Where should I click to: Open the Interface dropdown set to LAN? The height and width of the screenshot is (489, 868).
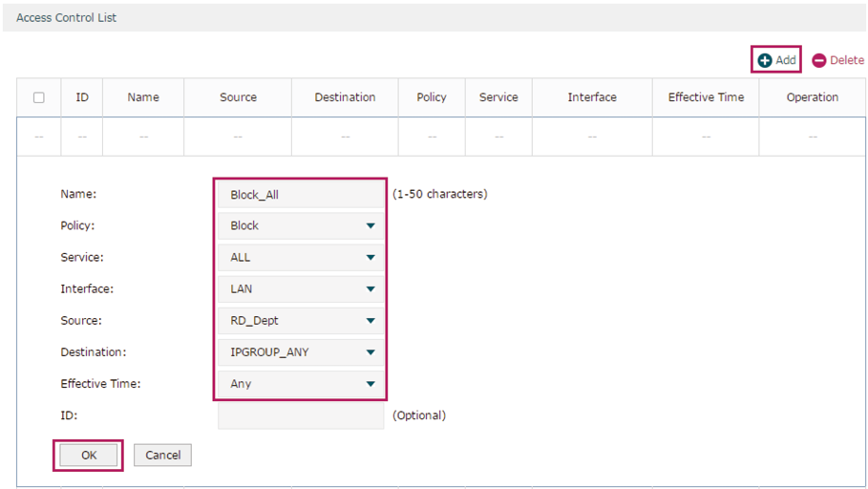(301, 289)
